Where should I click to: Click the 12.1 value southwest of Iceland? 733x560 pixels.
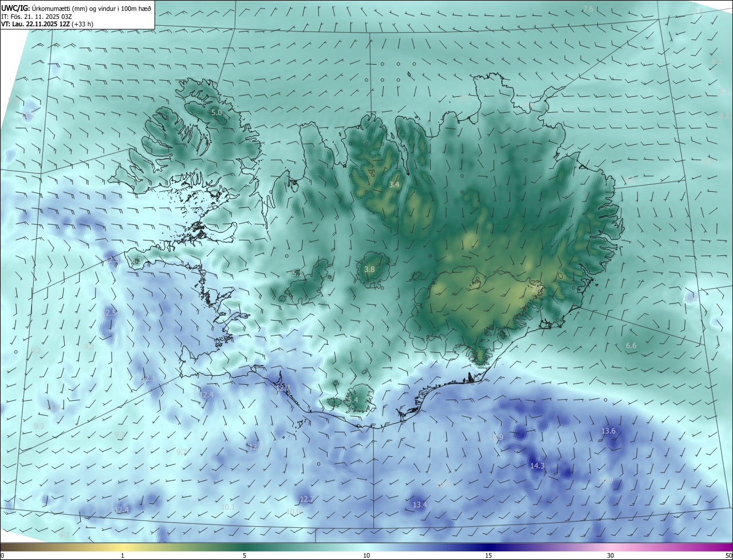[x=148, y=378]
